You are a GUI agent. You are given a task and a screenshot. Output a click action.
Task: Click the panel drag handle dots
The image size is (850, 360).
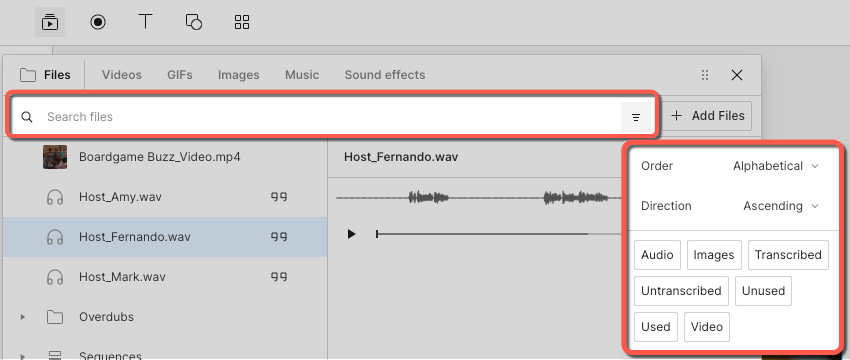pos(705,75)
